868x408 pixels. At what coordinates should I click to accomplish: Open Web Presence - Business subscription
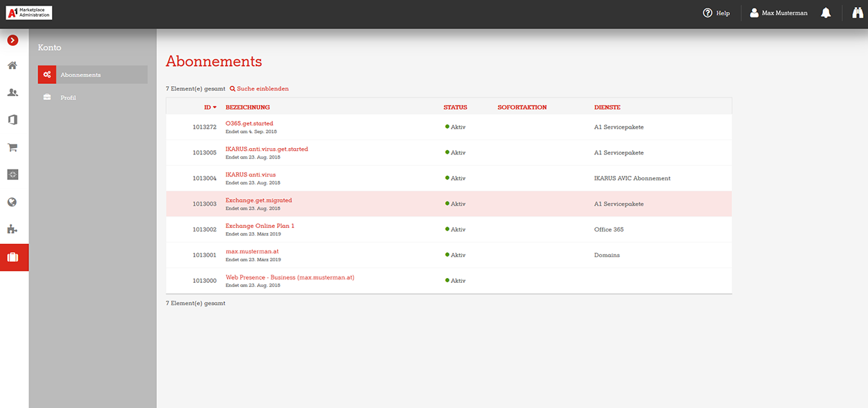(x=290, y=277)
